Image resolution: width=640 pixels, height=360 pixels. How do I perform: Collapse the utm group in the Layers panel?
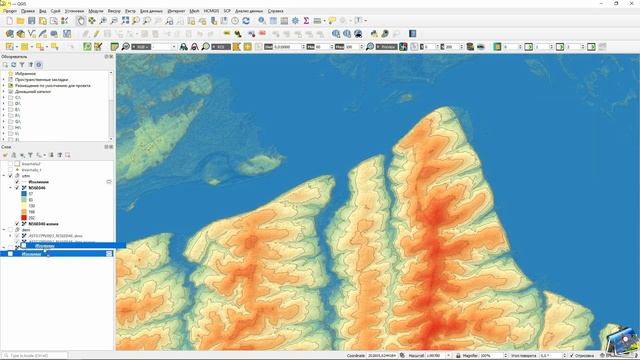pyautogui.click(x=4, y=176)
